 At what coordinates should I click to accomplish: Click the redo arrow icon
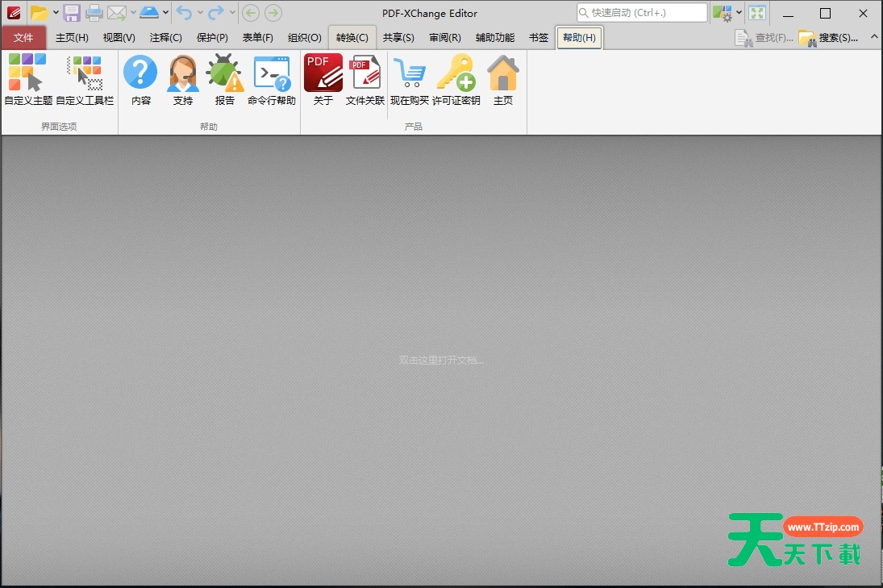click(x=216, y=12)
